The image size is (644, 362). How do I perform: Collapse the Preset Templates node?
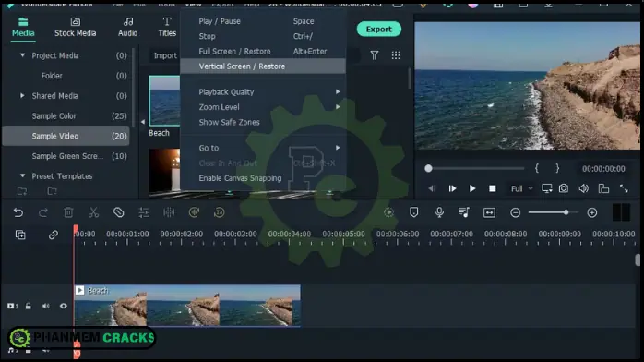pos(22,175)
